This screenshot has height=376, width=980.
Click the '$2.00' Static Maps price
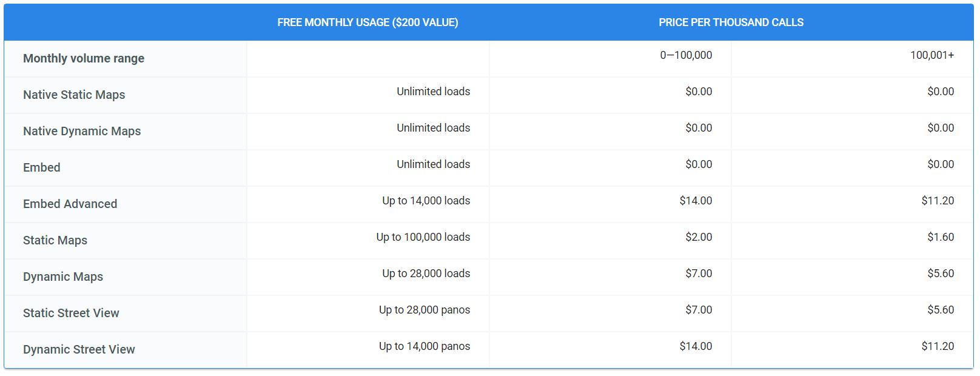(699, 237)
